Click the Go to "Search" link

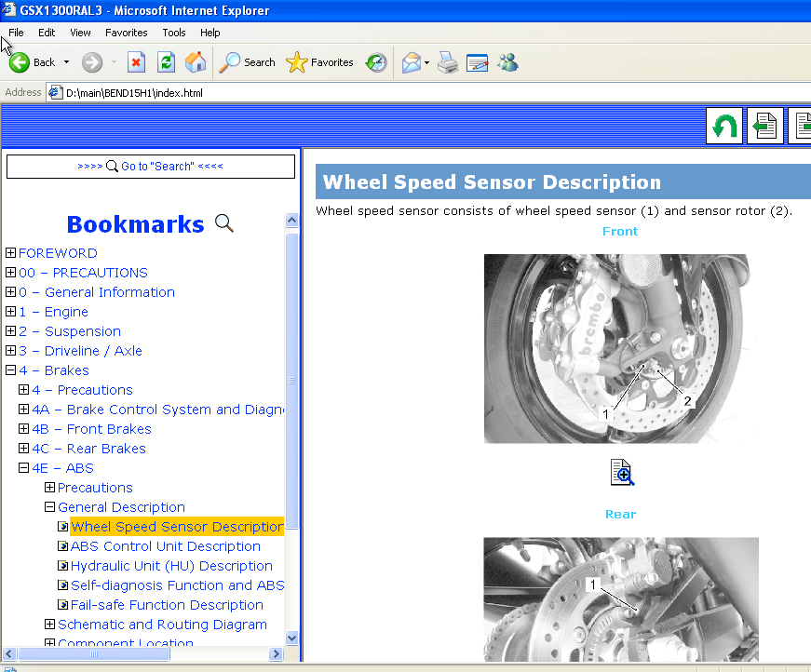pos(151,167)
